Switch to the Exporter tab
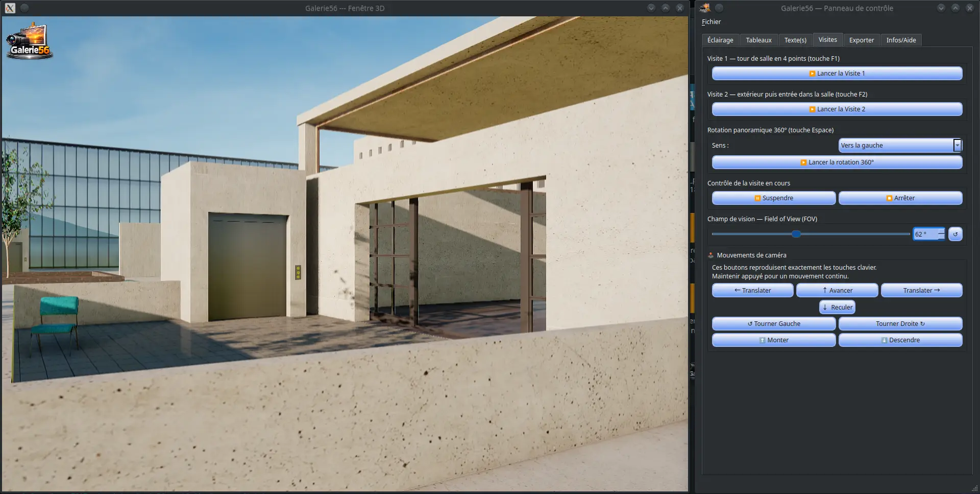 point(862,40)
